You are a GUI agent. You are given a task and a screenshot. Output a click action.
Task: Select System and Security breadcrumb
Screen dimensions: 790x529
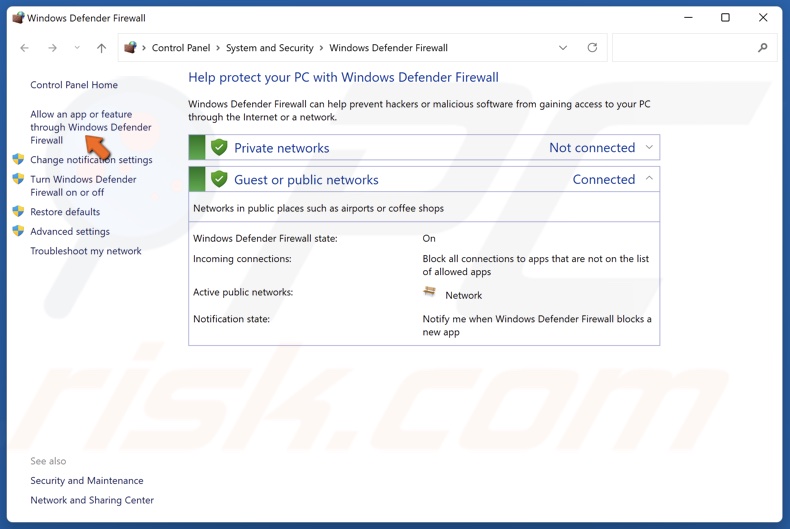(x=270, y=48)
